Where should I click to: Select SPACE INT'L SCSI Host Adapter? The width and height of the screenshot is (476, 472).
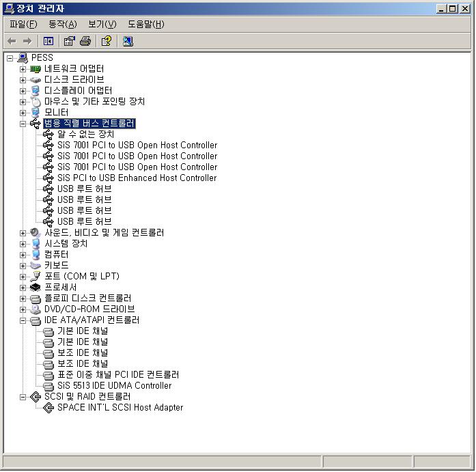click(120, 408)
